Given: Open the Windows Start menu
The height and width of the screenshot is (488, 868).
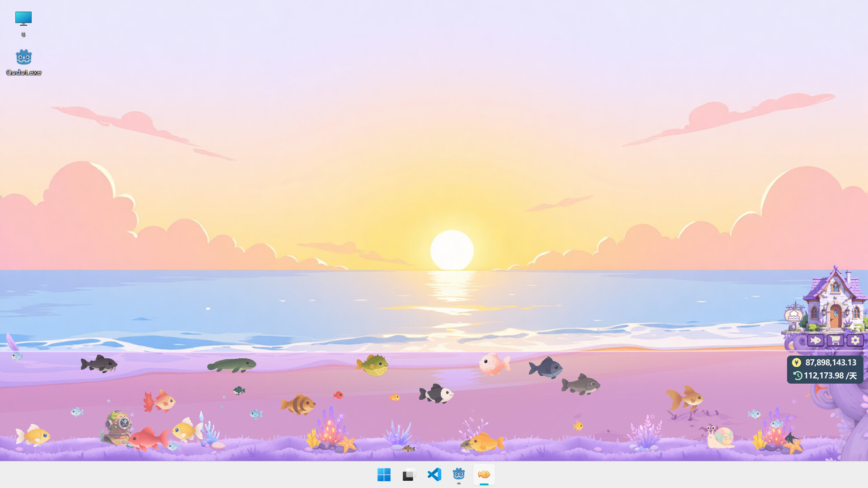Looking at the screenshot, I should pos(384,474).
